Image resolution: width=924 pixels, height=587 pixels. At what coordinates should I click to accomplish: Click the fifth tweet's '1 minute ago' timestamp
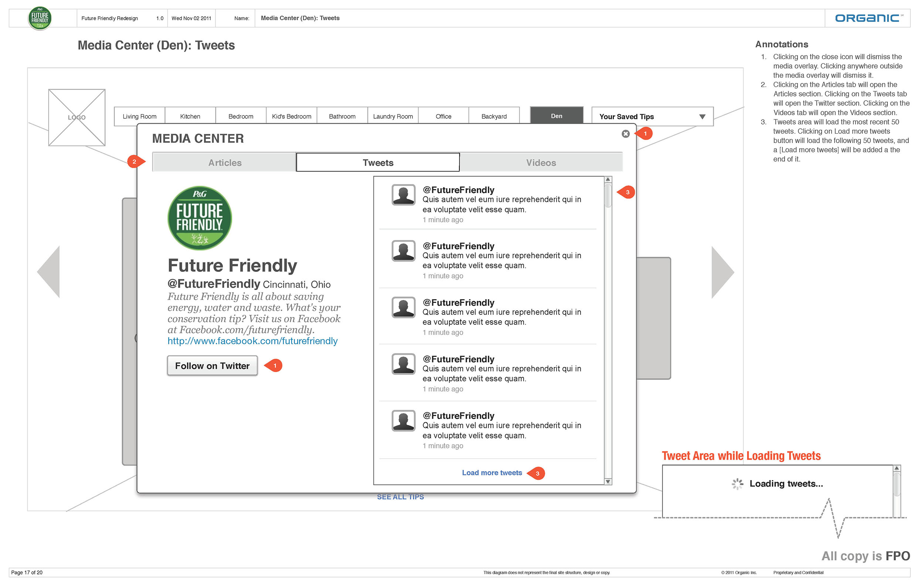coord(443,446)
